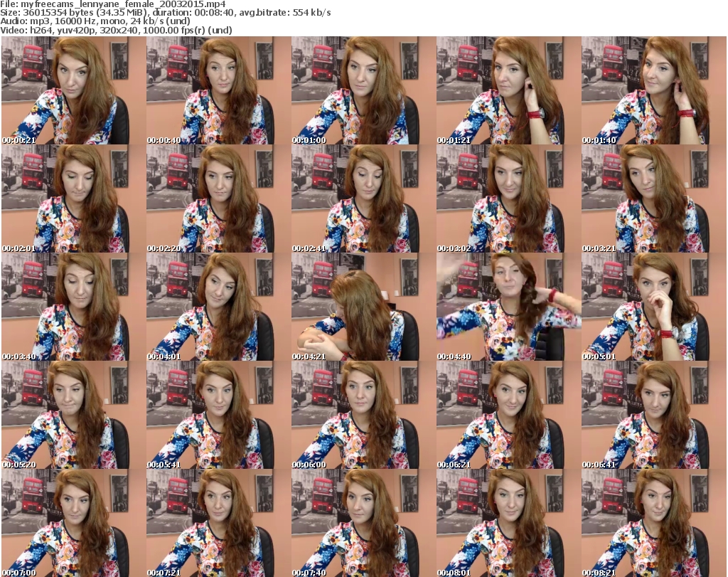Click the 'Audio: mp3, 16000 Hz' line
This screenshot has width=728, height=577.
tap(95, 21)
